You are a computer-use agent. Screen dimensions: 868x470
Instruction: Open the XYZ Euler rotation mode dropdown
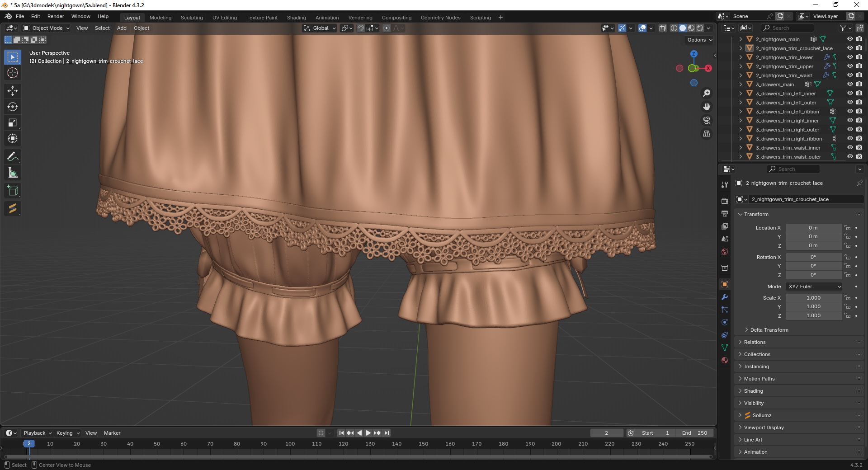point(814,287)
